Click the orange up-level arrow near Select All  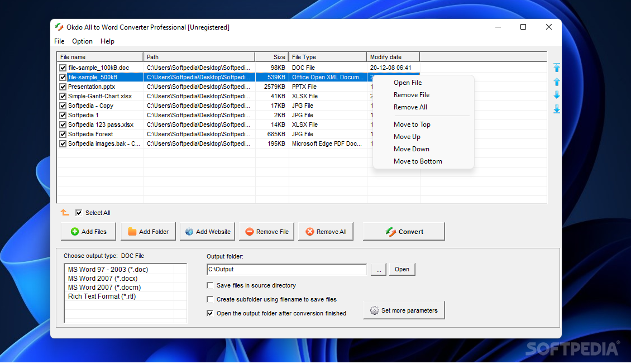tap(64, 212)
